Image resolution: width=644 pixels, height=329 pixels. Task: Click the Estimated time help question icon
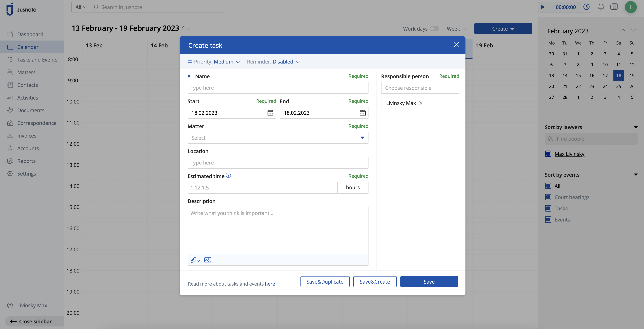tap(228, 175)
